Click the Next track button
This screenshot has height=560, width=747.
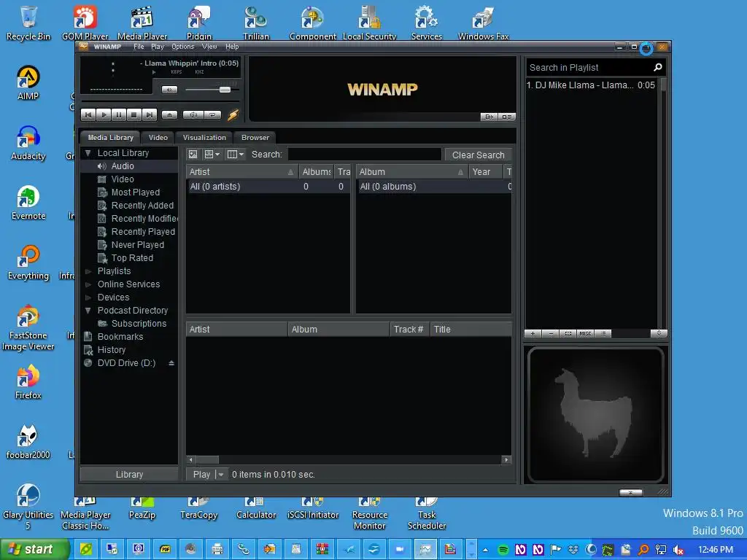(x=149, y=114)
